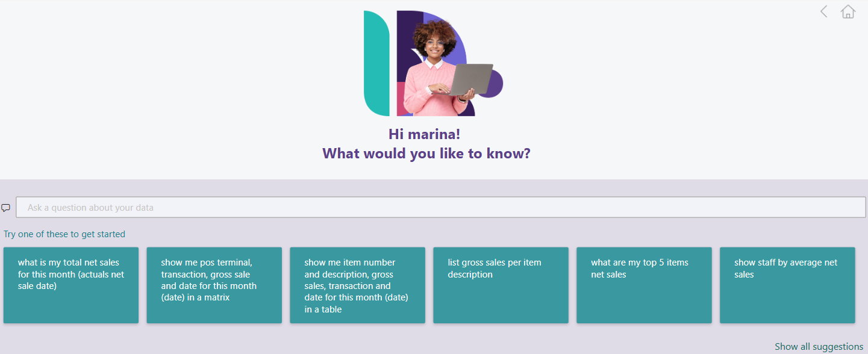Click the speech bubble Q&A icon
The width and height of the screenshot is (868, 354).
[x=6, y=208]
